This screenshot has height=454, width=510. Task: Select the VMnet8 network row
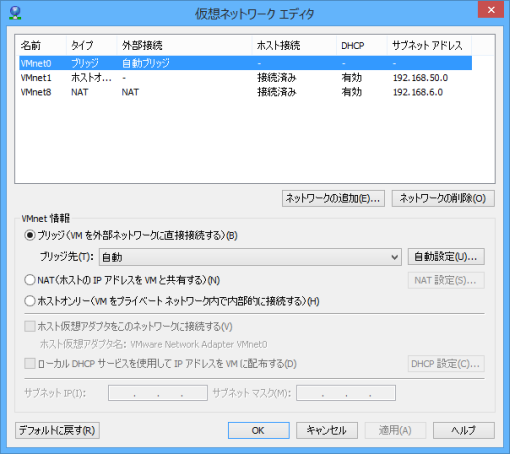pos(245,92)
